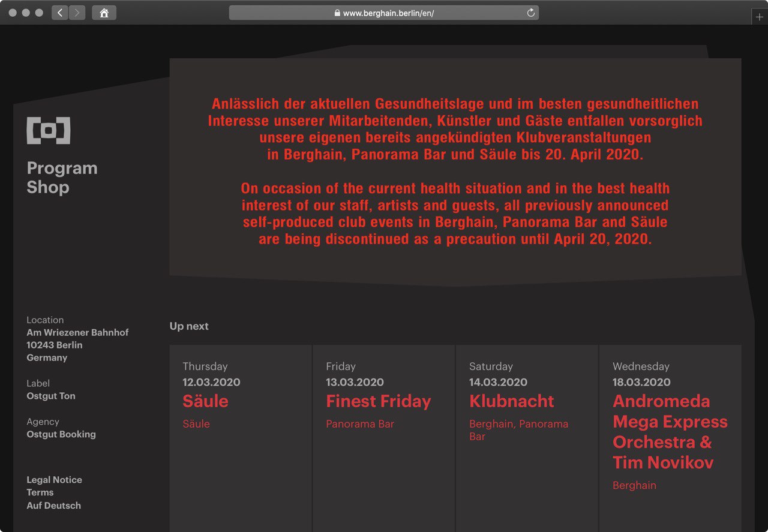Image resolution: width=768 pixels, height=532 pixels.
Task: Click the German health notice paragraph
Action: [455, 129]
